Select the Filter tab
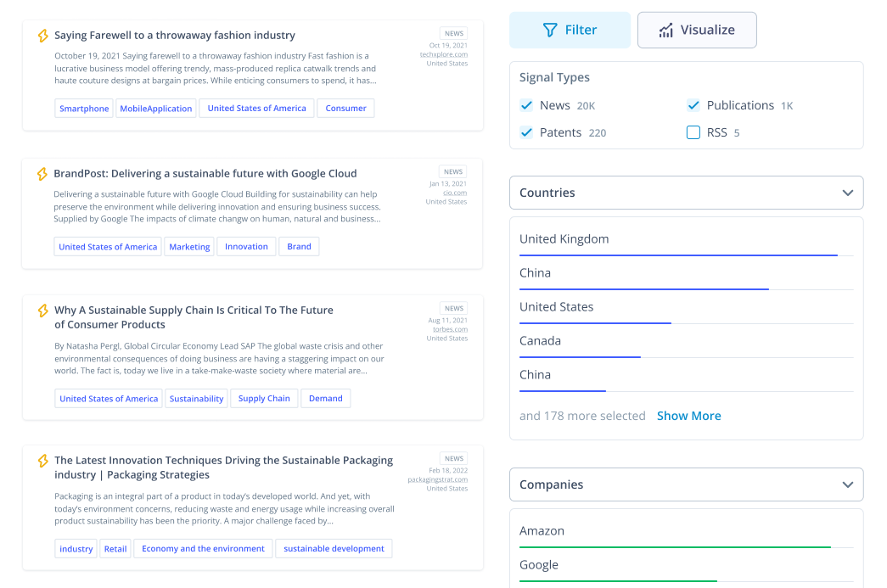The width and height of the screenshot is (887, 588). point(570,30)
